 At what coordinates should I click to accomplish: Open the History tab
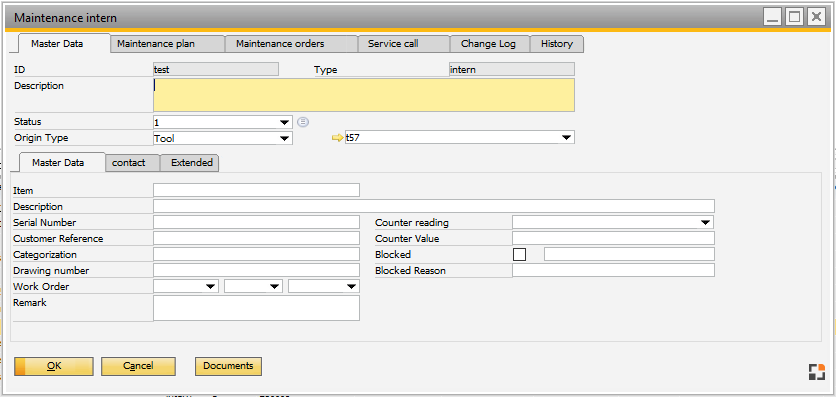(557, 44)
